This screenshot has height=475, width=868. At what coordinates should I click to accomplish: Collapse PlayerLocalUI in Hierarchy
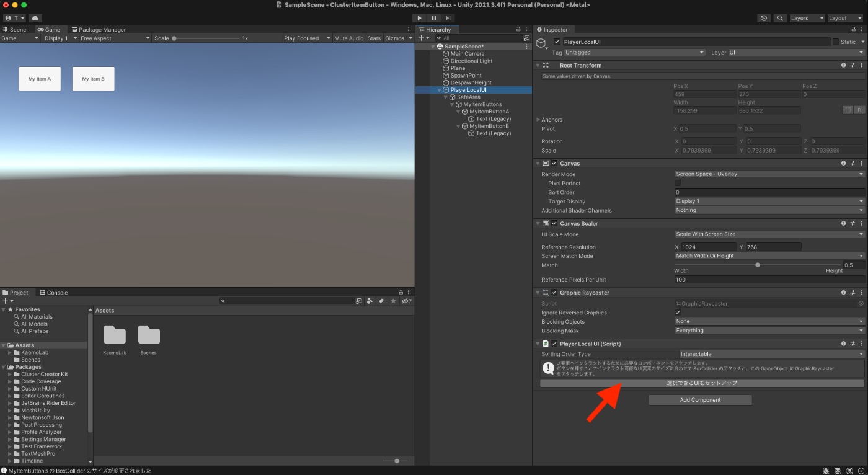pyautogui.click(x=439, y=90)
